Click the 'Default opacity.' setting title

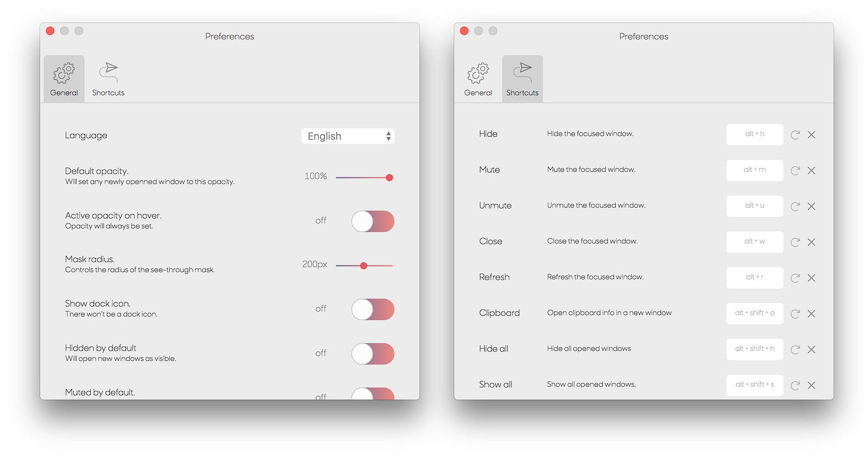click(97, 171)
